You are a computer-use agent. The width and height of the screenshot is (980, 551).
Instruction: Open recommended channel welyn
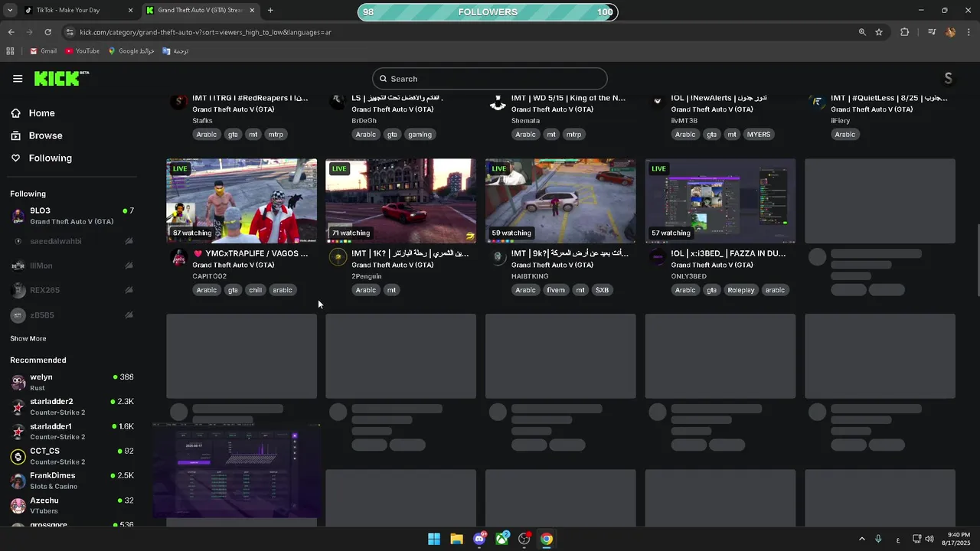72,382
